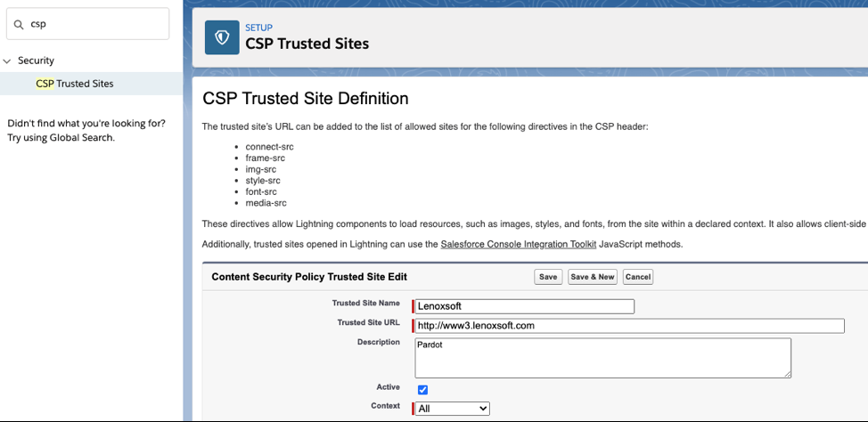Click the Save button
The image size is (868, 422).
pyautogui.click(x=548, y=277)
